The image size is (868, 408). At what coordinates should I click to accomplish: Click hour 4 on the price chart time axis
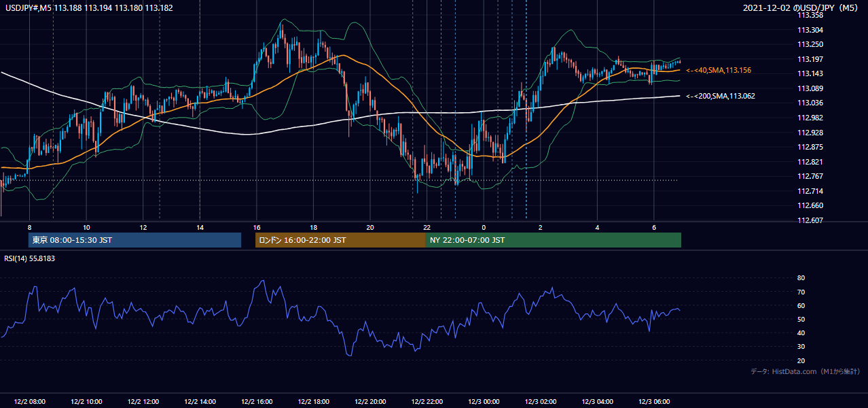[x=597, y=227]
